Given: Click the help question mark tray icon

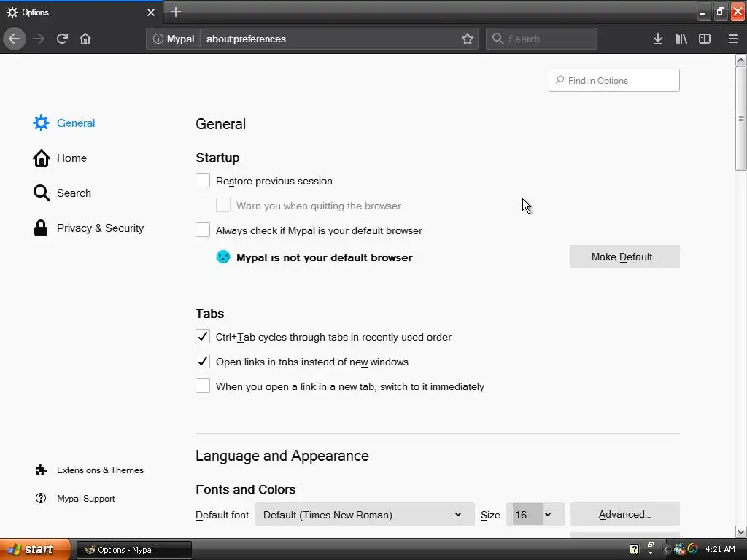Looking at the screenshot, I should tap(634, 550).
